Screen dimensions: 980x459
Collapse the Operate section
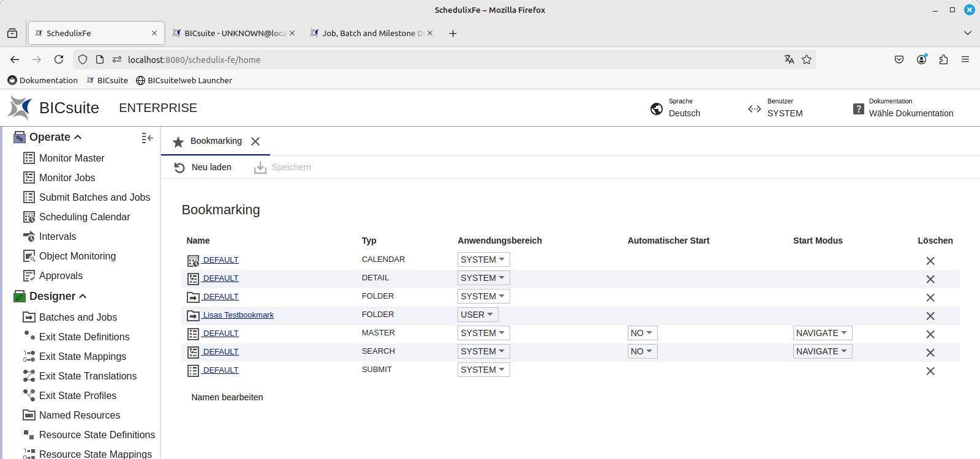[x=78, y=137]
